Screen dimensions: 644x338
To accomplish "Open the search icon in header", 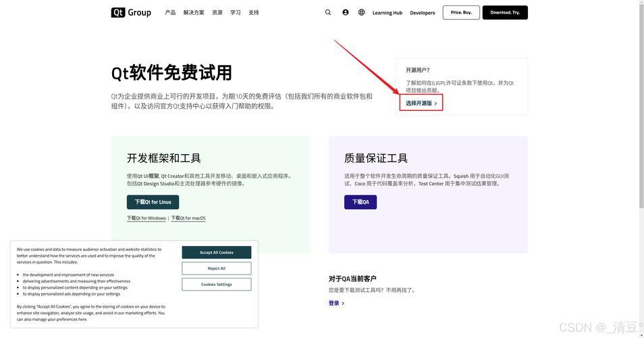I will click(328, 12).
